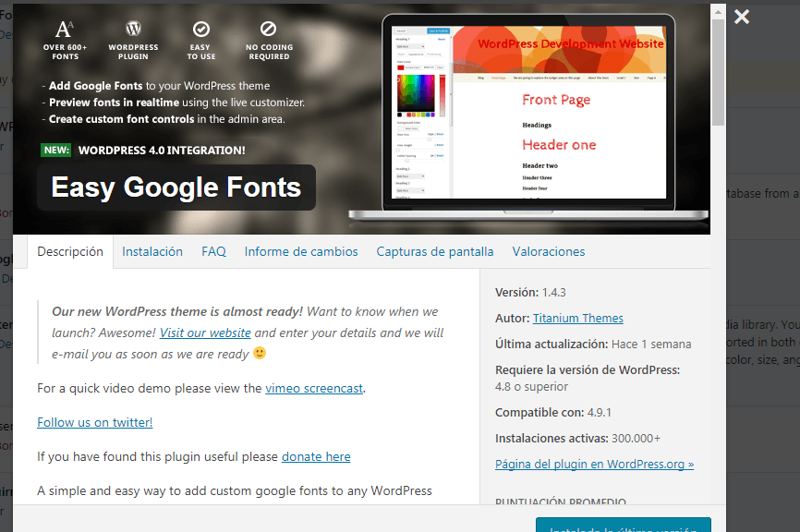The height and width of the screenshot is (532, 800).
Task: Open the Visit our website link
Action: click(x=205, y=332)
